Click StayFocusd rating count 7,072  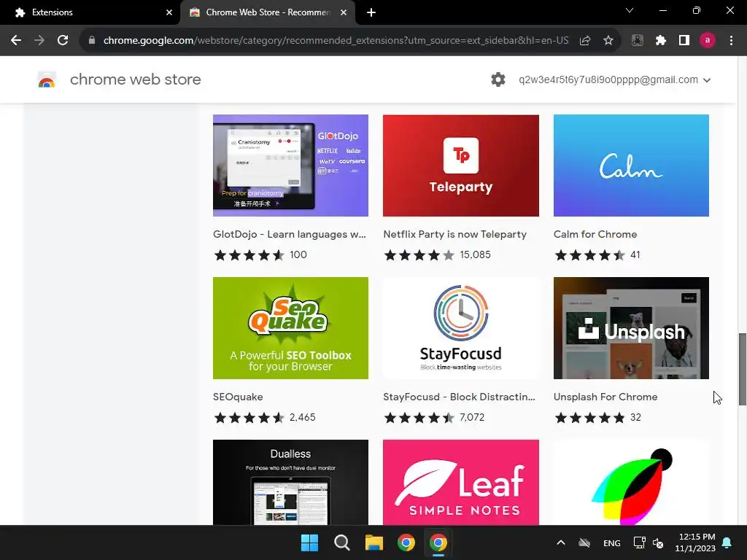(472, 418)
